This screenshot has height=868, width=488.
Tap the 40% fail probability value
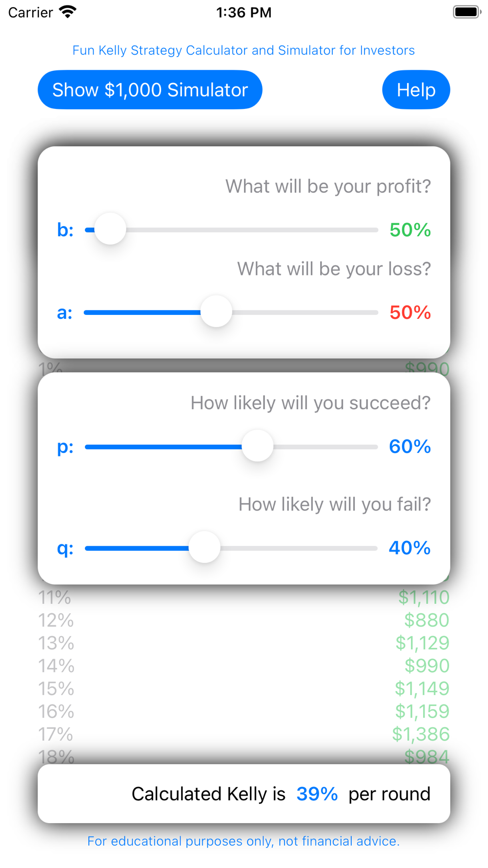click(409, 548)
